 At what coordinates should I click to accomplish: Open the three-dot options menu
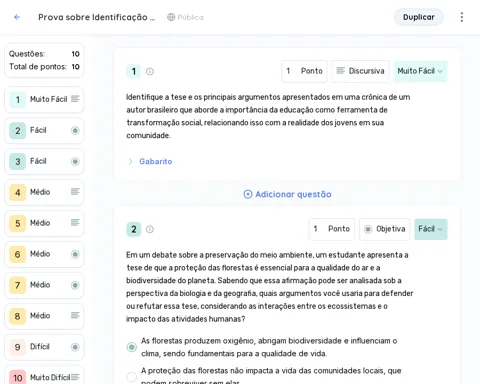pos(462,17)
